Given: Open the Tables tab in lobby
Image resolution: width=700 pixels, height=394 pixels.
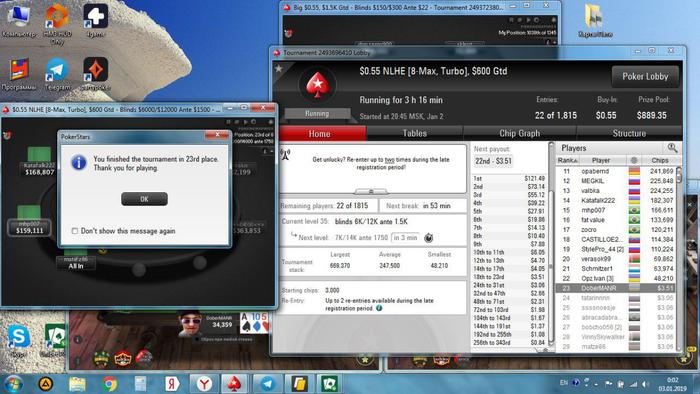Looking at the screenshot, I should pyautogui.click(x=415, y=133).
